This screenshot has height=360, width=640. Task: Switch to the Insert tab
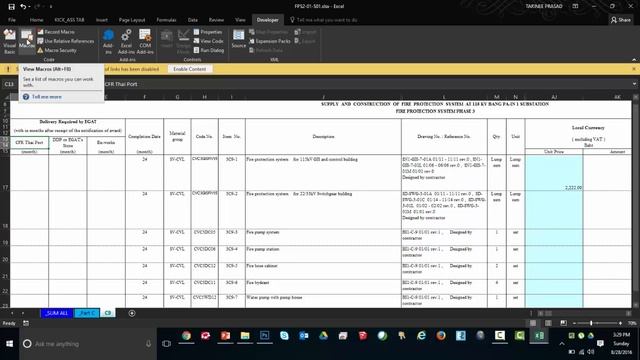[x=102, y=20]
